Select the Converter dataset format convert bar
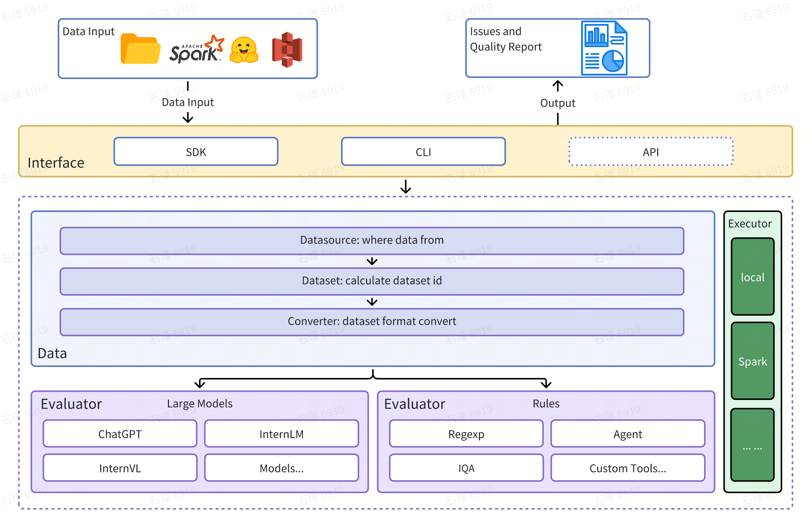Viewport: 812px width, 528px height. [371, 322]
